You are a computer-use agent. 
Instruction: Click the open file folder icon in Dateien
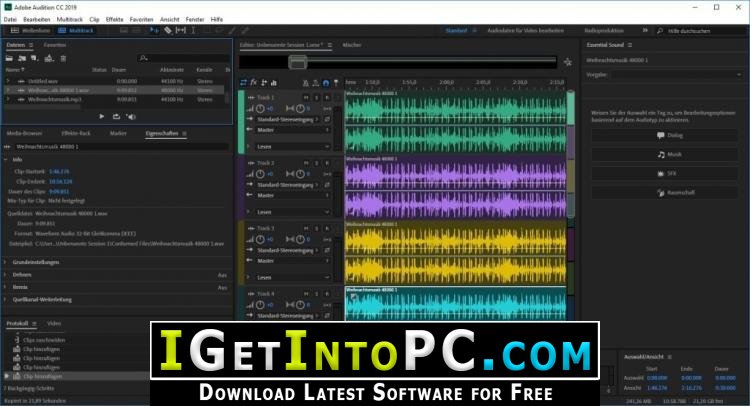pos(9,58)
